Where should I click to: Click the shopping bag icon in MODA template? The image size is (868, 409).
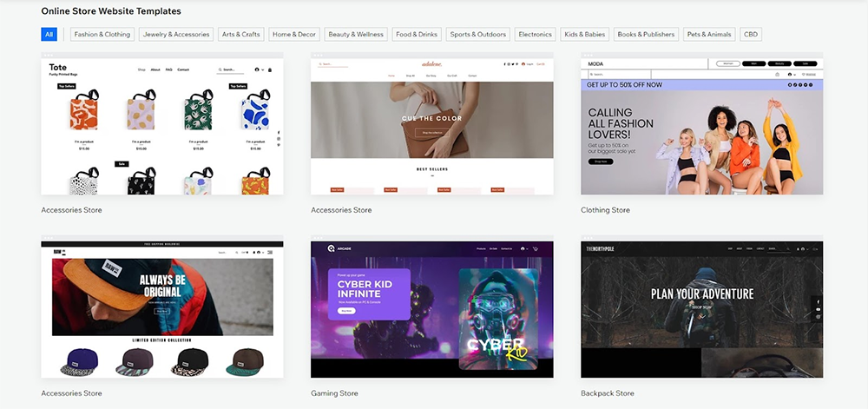[x=776, y=75]
